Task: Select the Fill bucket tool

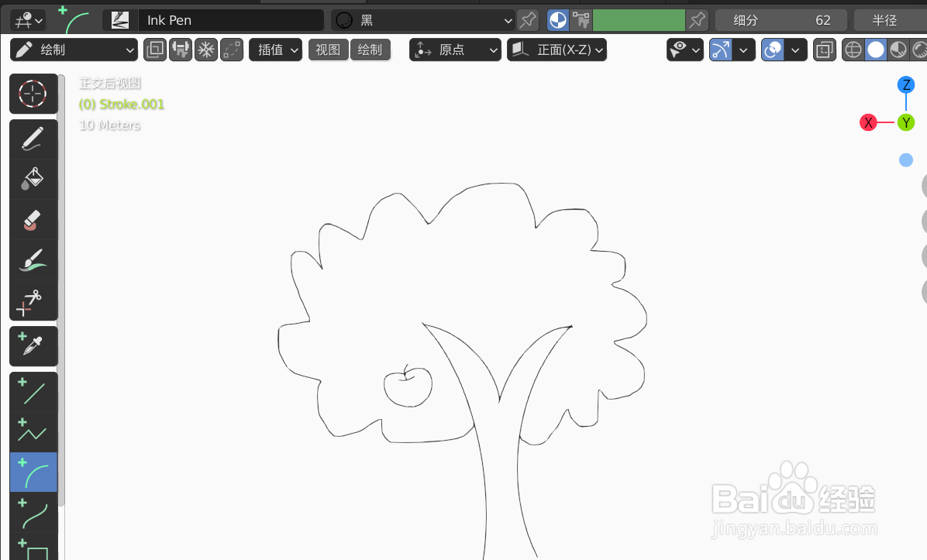Action: (33, 179)
